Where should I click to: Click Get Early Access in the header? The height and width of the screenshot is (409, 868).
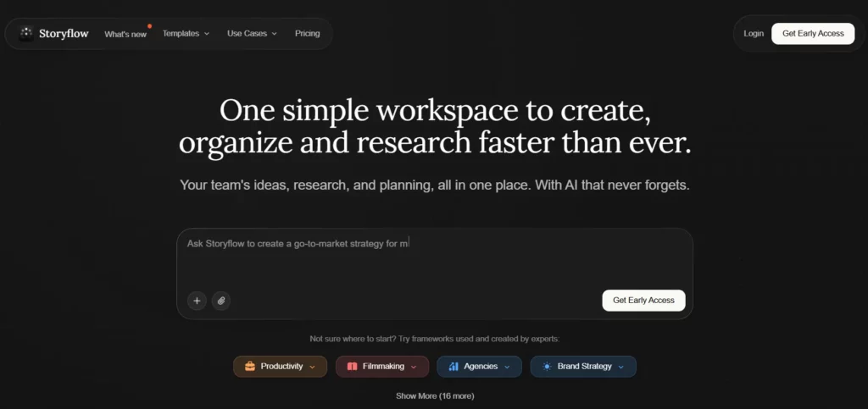point(813,34)
